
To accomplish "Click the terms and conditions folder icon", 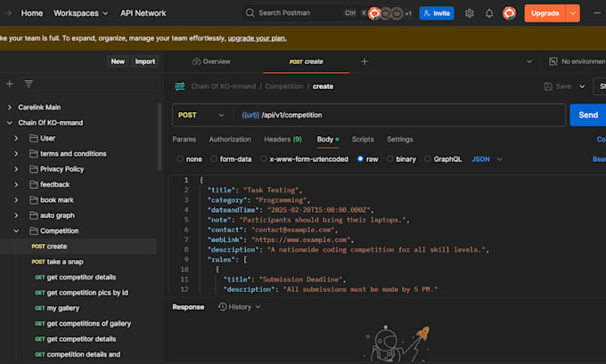I will coord(34,154).
